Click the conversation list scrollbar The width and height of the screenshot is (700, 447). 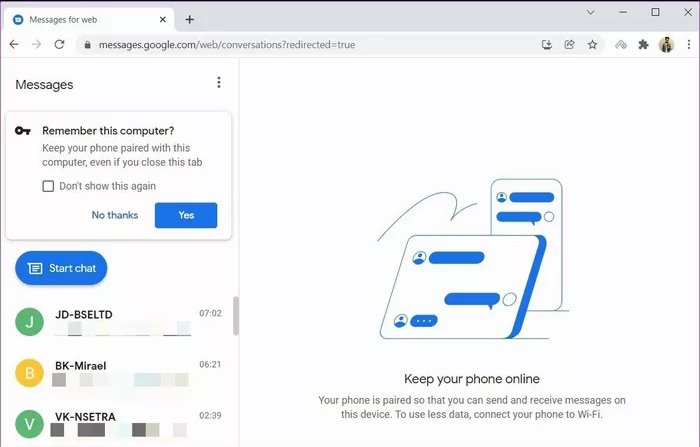[x=236, y=316]
